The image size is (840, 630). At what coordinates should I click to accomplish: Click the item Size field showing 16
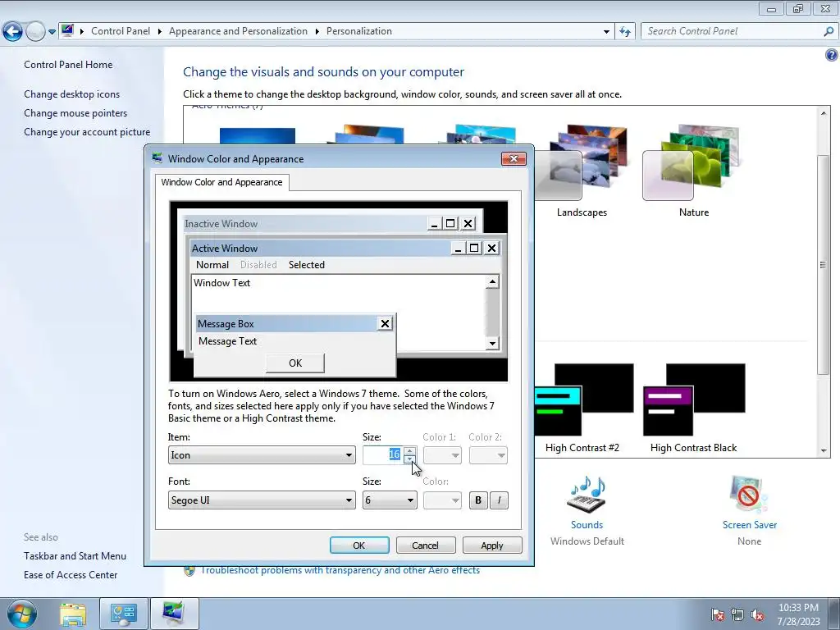coord(382,454)
